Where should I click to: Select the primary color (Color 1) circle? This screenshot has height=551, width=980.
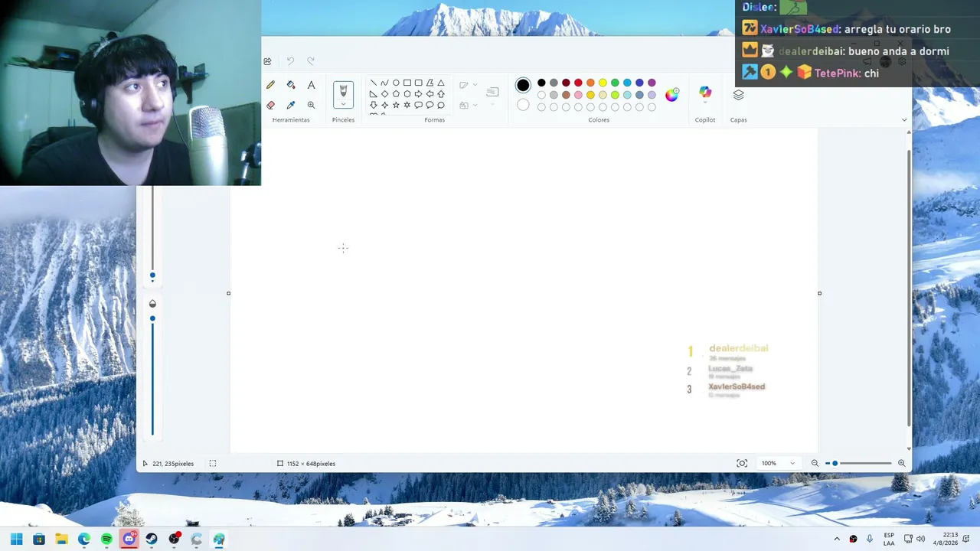point(523,85)
